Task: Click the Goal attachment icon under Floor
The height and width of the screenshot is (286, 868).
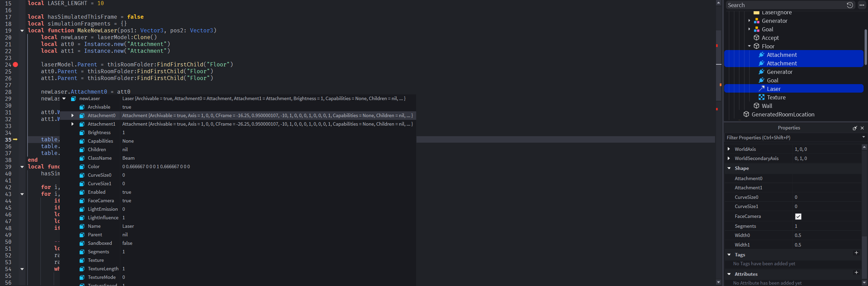Action: click(762, 80)
